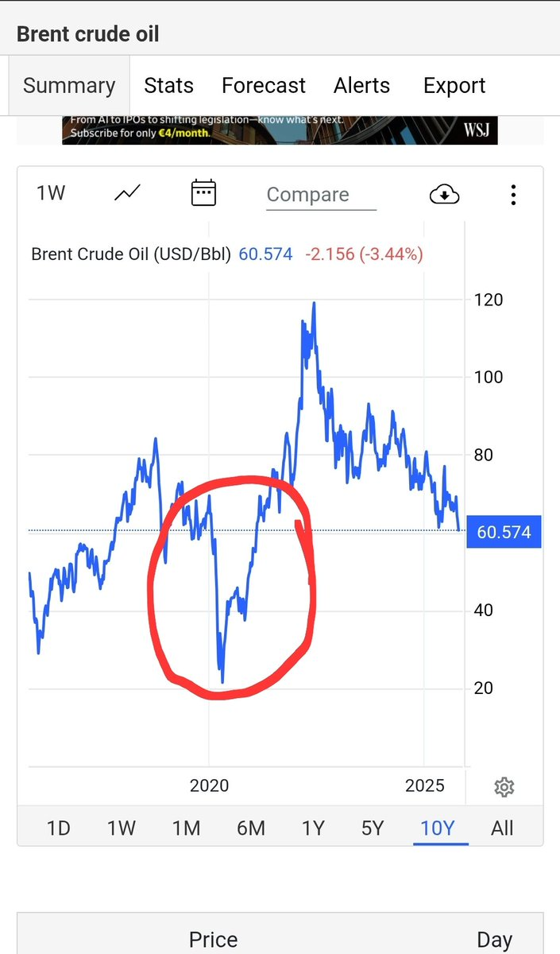
Task: Click the WSJ subscription ad banner
Action: (x=280, y=130)
